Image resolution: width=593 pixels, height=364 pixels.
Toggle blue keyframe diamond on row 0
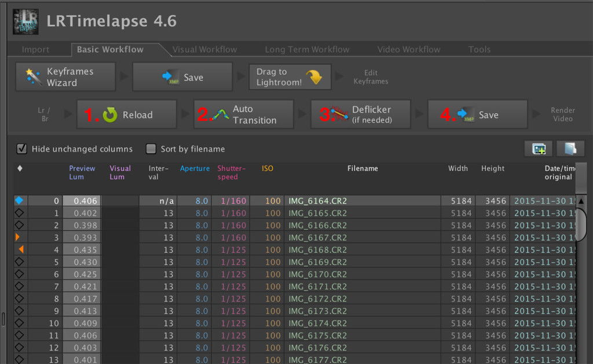[x=19, y=200]
